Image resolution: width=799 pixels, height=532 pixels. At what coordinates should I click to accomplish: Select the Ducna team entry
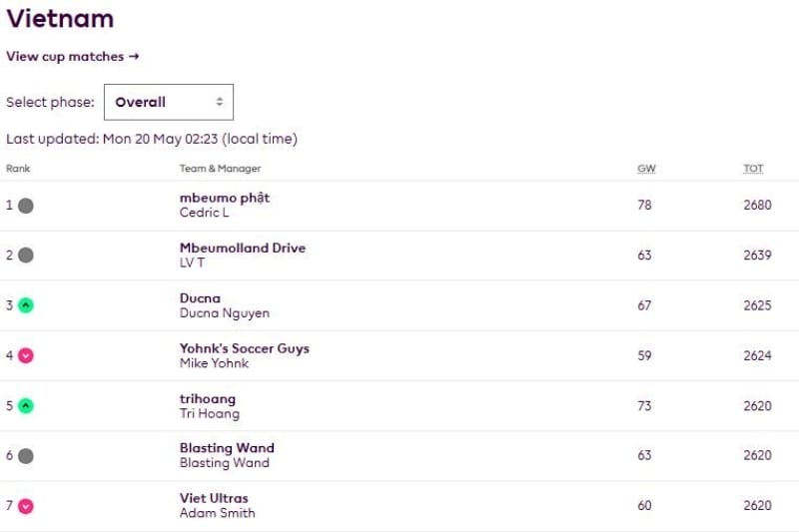[200, 298]
